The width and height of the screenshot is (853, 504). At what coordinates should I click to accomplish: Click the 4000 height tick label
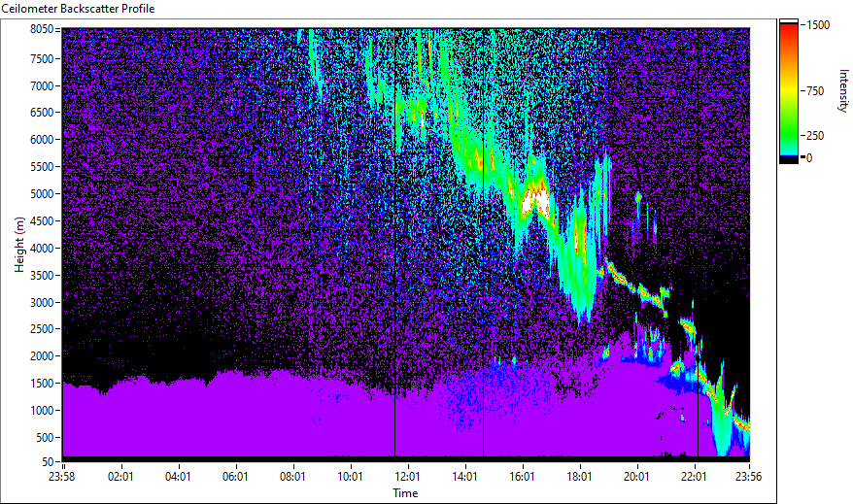point(42,249)
